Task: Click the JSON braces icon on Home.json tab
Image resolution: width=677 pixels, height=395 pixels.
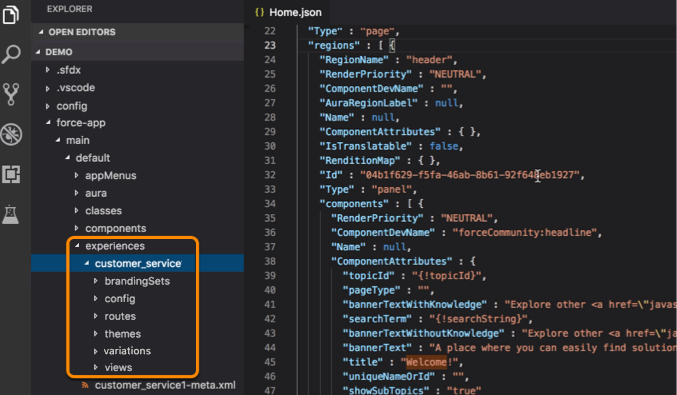Action: pos(259,12)
